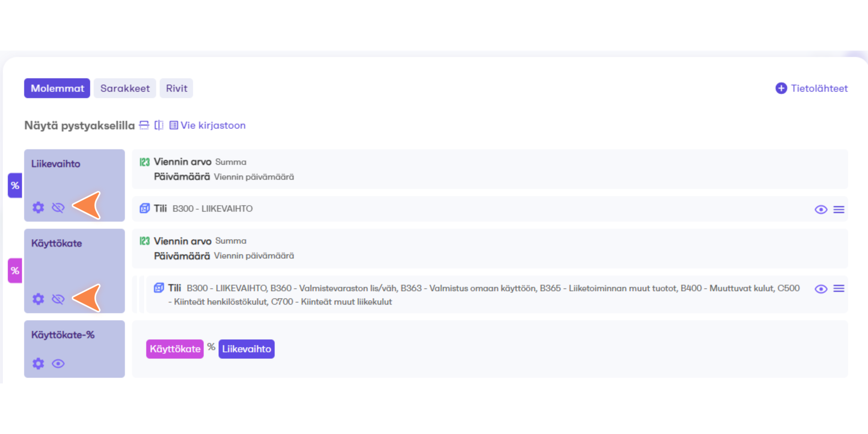This screenshot has width=868, height=434.
Task: Click the blue percent badge beside Liikevaihto
Action: 15,185
